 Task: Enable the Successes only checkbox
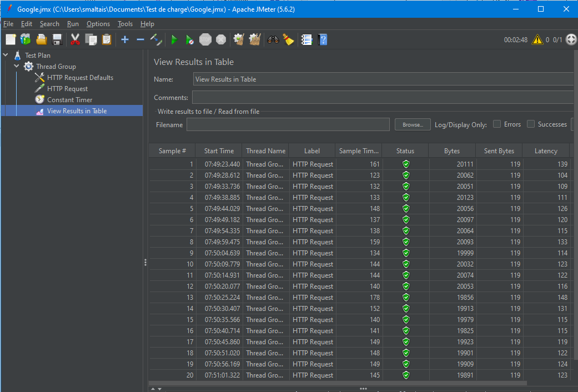coord(531,124)
